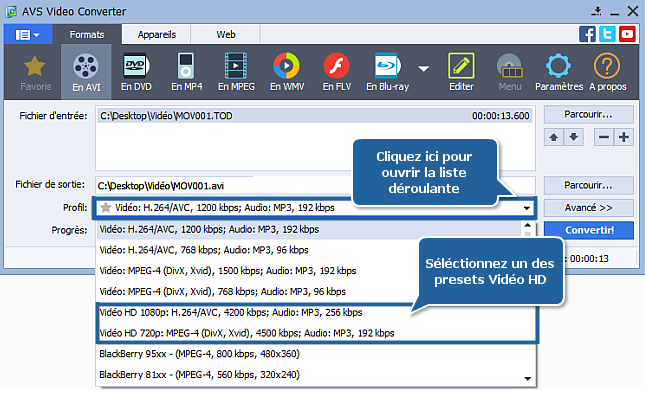This screenshot has width=645, height=395.
Task: Click the window pin-to-tray icon
Action: 597,11
